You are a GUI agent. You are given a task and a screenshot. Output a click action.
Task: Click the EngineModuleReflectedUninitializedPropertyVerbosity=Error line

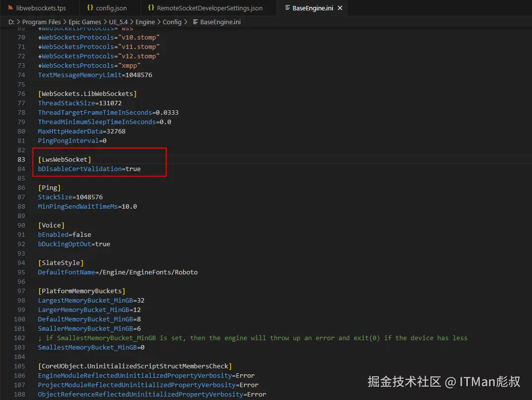pos(146,376)
